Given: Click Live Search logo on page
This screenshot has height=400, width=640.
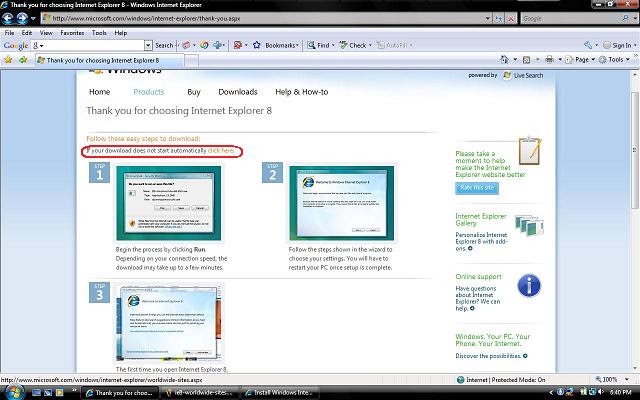Looking at the screenshot, I should tap(524, 76).
